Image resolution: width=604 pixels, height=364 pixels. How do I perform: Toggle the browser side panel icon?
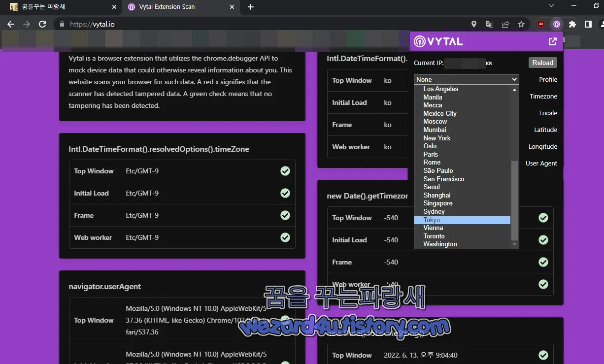[588, 24]
